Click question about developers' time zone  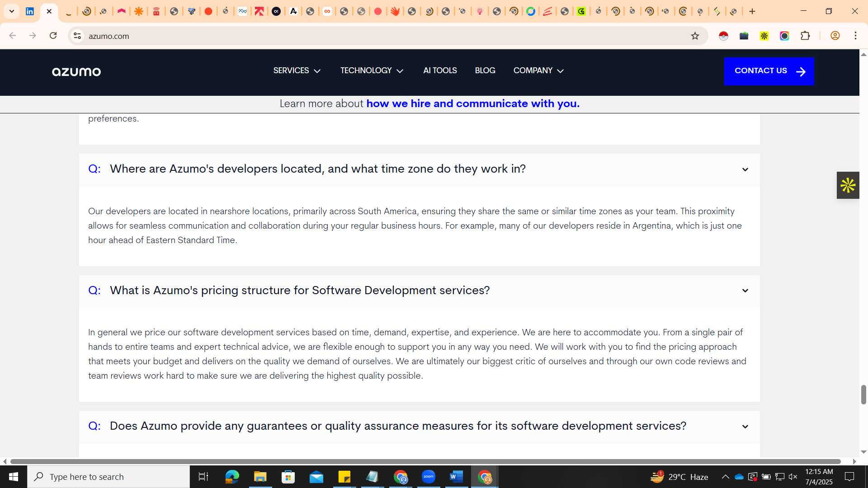(318, 169)
